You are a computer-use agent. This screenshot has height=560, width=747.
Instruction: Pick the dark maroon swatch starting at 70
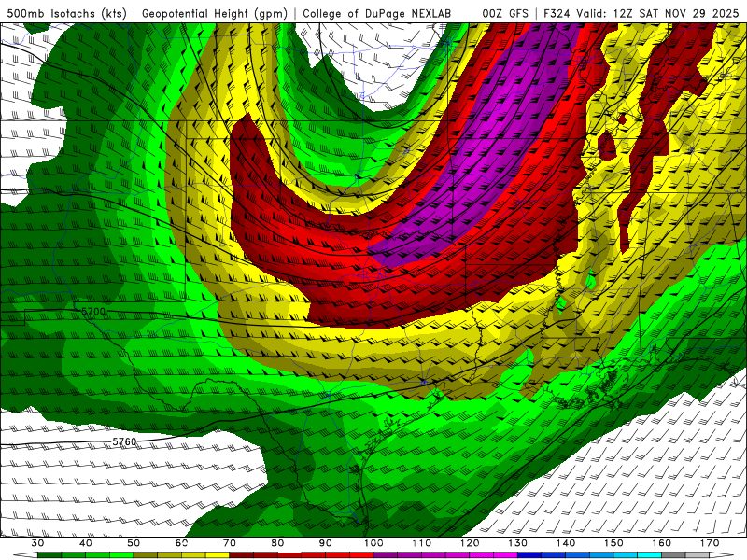[x=242, y=555]
